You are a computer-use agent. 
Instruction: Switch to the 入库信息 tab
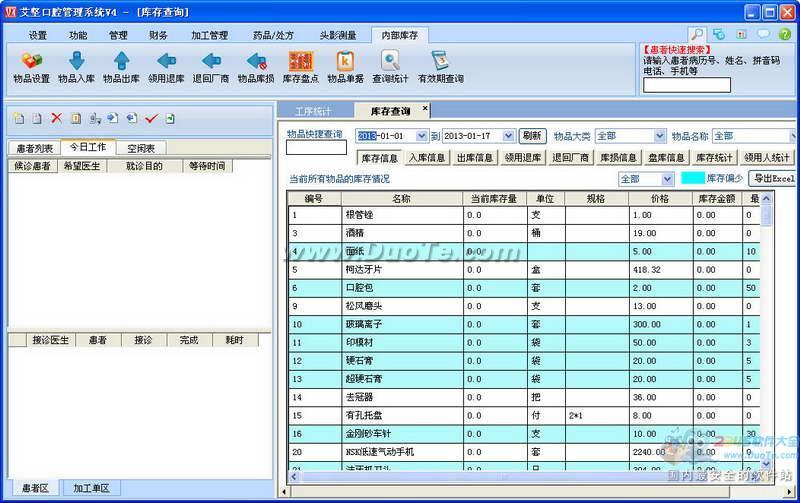427,157
